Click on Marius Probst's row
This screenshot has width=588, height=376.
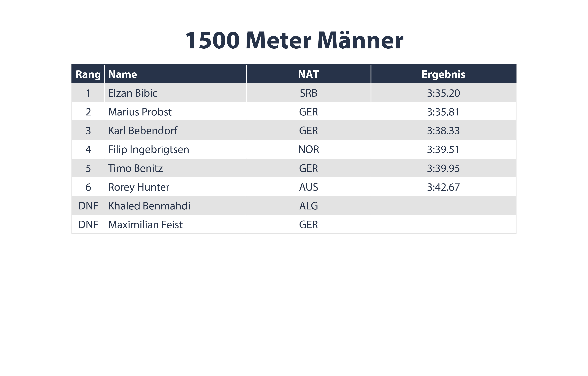[294, 112]
